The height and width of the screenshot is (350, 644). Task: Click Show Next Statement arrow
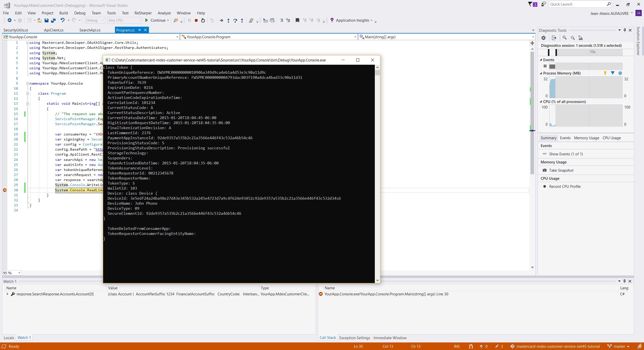[221, 20]
